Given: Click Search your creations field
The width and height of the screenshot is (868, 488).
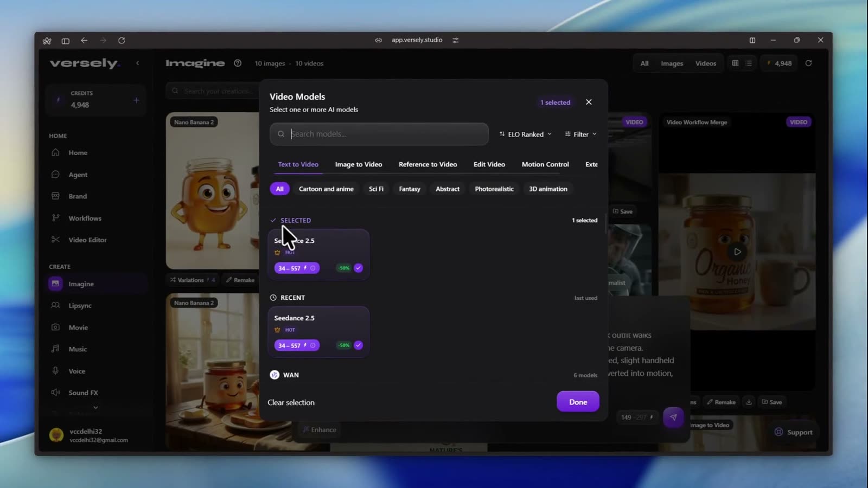Looking at the screenshot, I should pos(213,91).
